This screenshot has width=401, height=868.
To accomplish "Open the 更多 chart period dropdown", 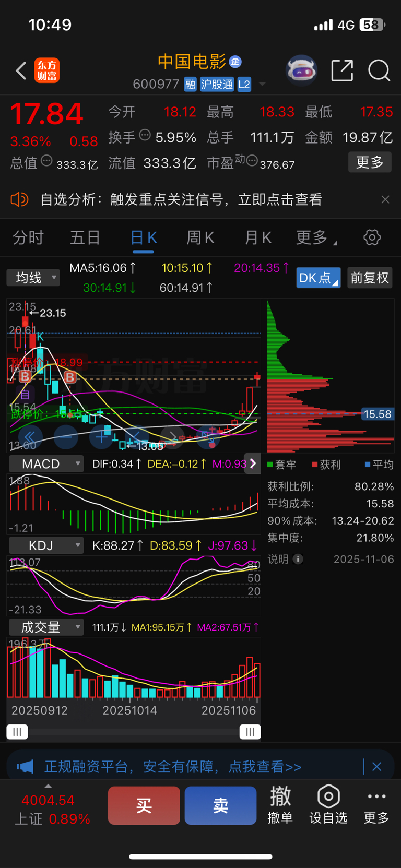I will pyautogui.click(x=316, y=237).
